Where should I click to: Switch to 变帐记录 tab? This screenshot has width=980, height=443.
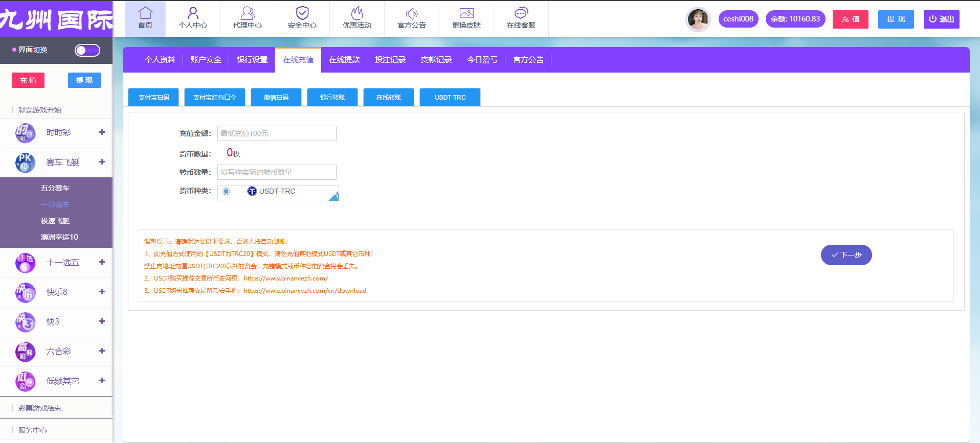[x=436, y=60]
